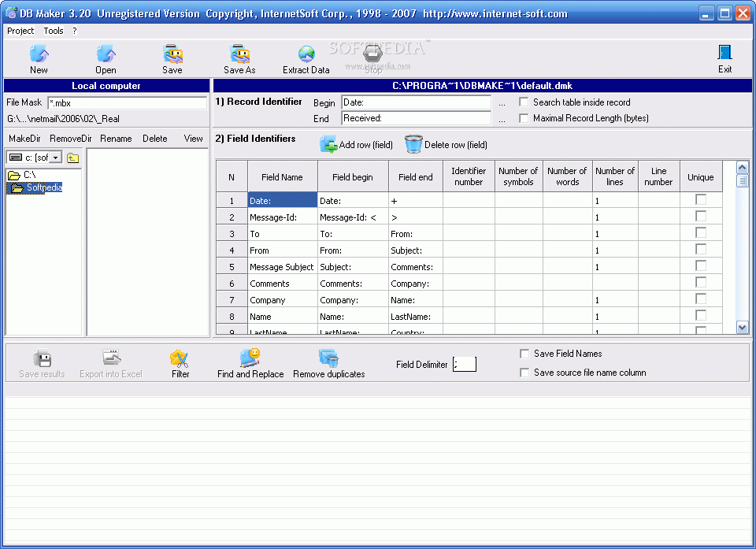Open the ? help menu
The image size is (756, 549).
coord(74,31)
